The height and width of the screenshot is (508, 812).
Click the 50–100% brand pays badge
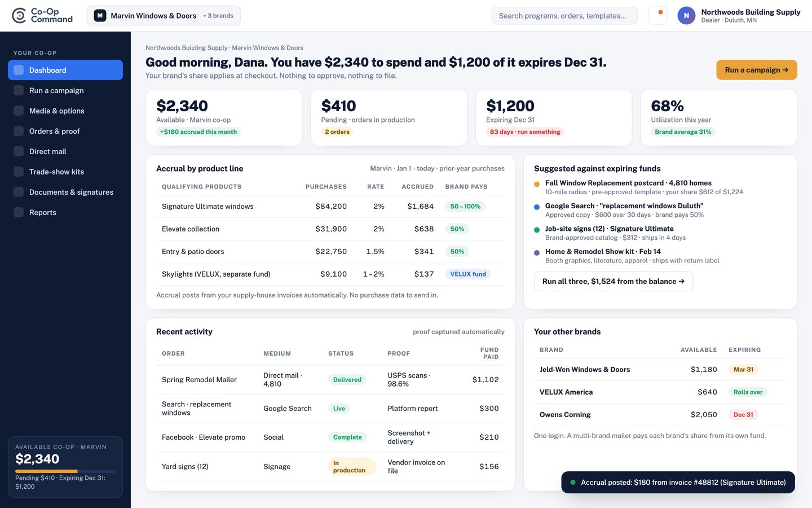coord(465,207)
